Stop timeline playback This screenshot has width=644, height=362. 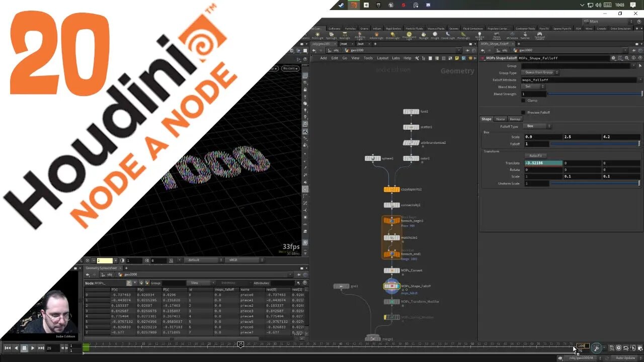pyautogui.click(x=24, y=348)
